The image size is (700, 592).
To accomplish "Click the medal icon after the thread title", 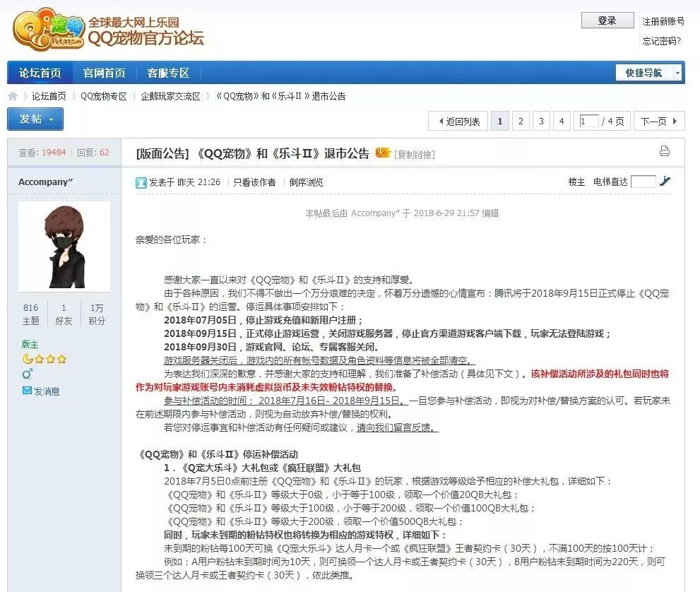I will (x=383, y=153).
